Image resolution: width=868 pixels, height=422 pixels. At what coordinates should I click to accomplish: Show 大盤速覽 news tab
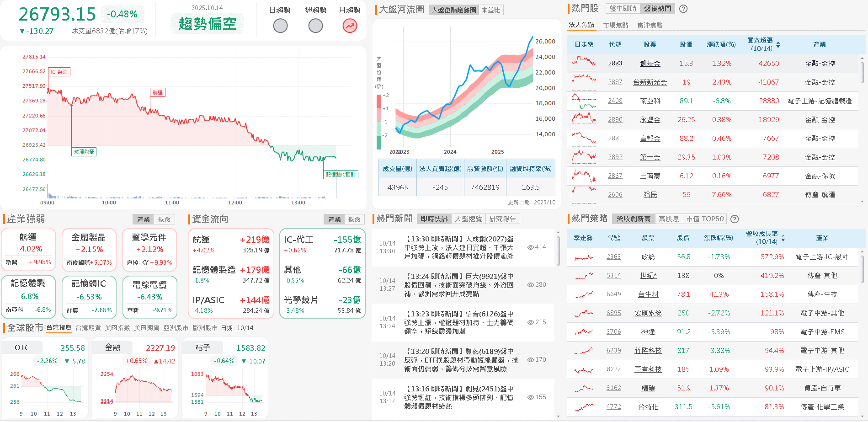(x=469, y=219)
